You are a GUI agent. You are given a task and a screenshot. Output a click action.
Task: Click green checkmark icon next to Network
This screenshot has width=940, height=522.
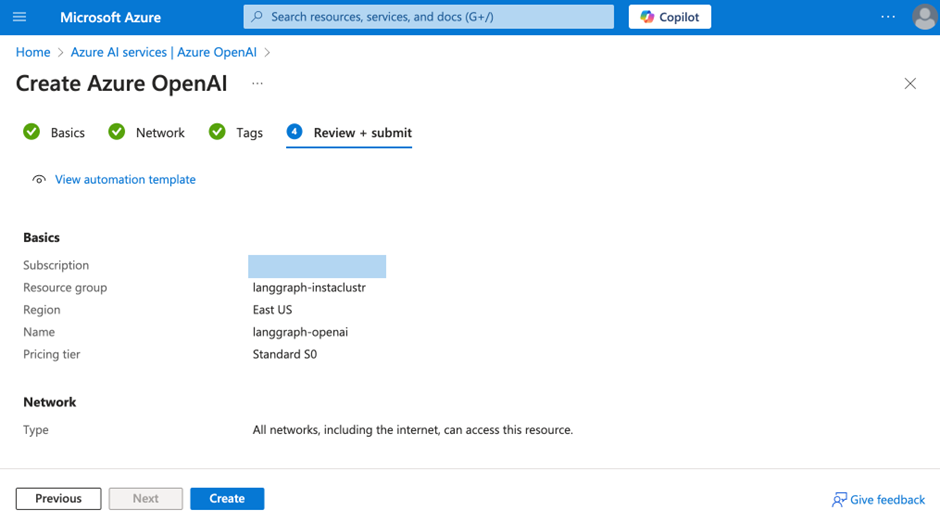coord(117,132)
